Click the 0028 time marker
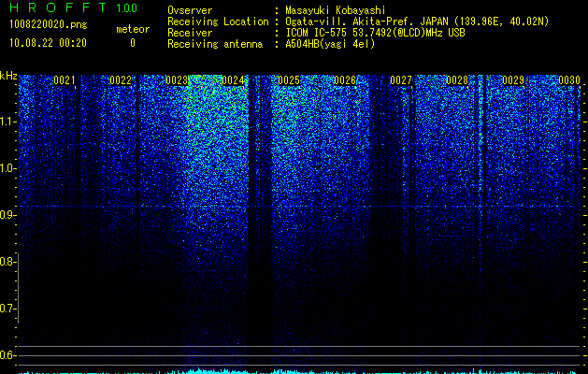The height and width of the screenshot is (374, 588). [457, 80]
